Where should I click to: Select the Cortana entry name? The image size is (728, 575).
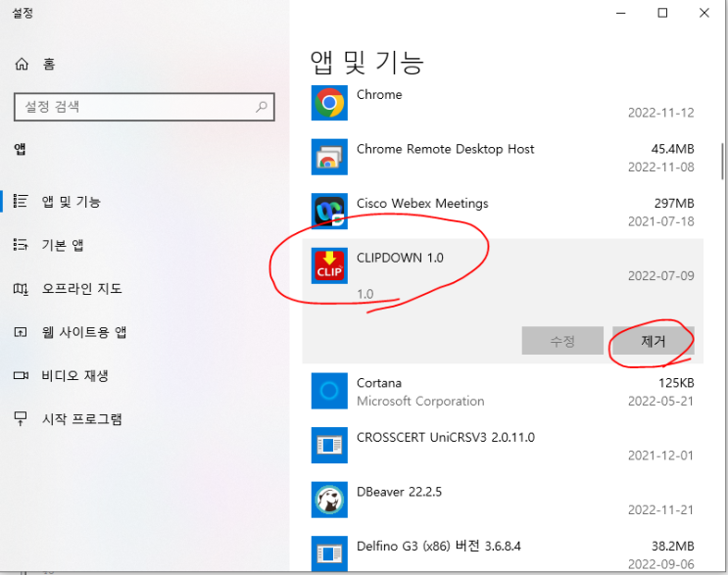click(x=379, y=383)
